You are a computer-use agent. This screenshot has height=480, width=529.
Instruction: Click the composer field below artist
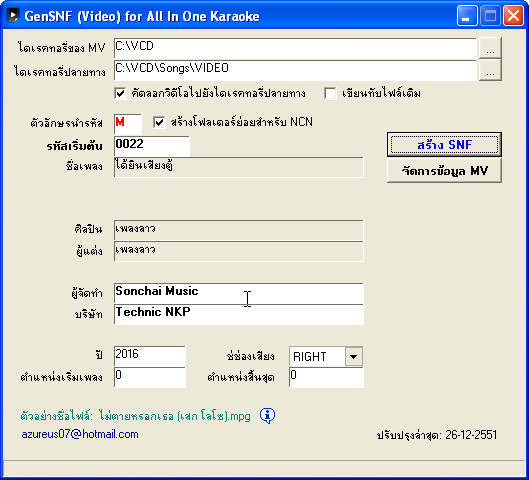pos(239,251)
